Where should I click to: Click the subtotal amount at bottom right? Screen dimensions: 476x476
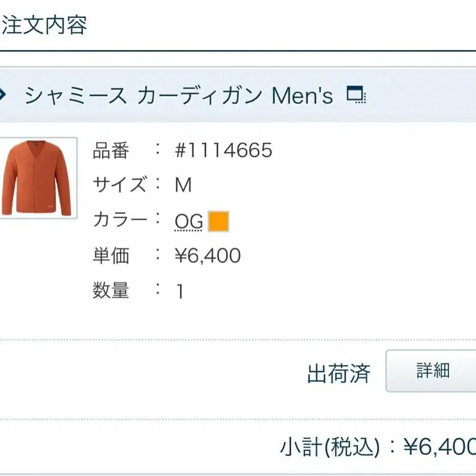[439, 448]
